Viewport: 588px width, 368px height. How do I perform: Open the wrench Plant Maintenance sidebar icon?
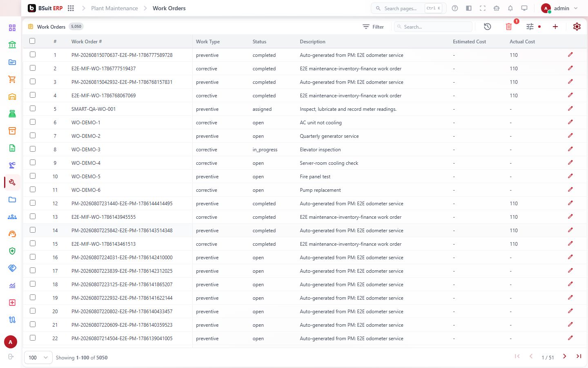tap(12, 182)
